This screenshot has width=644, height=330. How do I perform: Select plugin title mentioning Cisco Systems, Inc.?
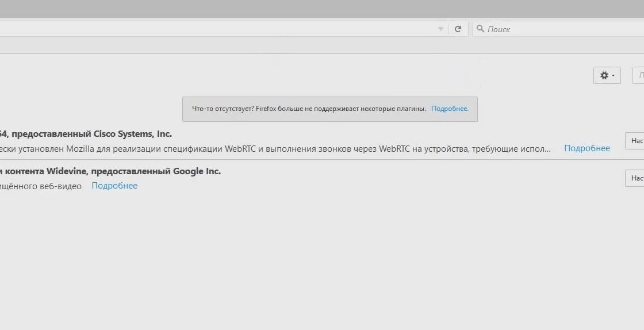(86, 134)
